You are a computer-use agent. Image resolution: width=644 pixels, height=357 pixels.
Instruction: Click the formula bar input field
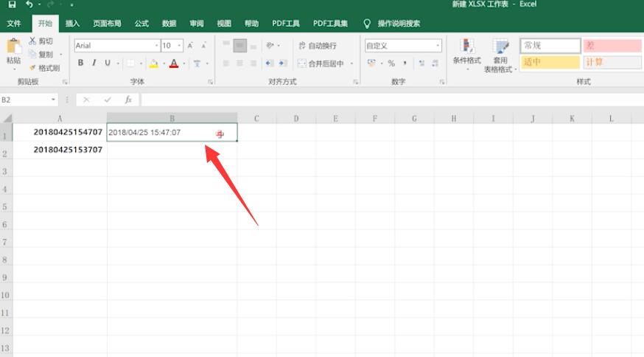coord(392,100)
